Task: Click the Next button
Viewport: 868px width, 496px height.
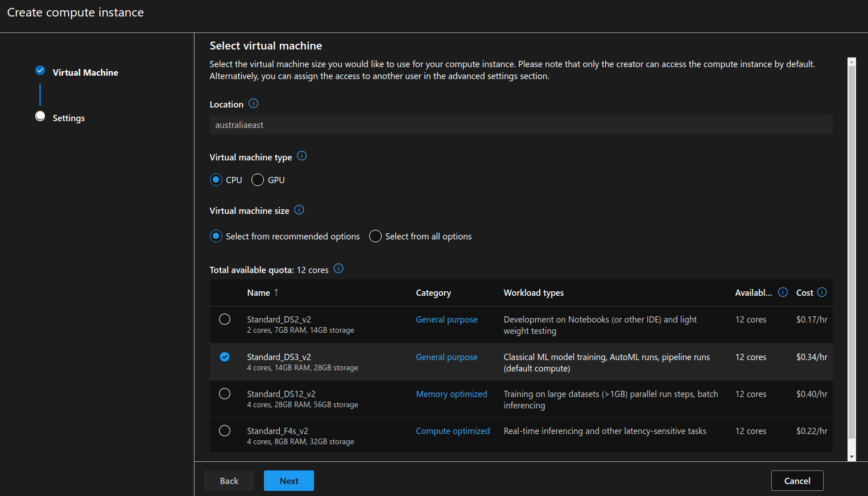Action: [x=288, y=481]
